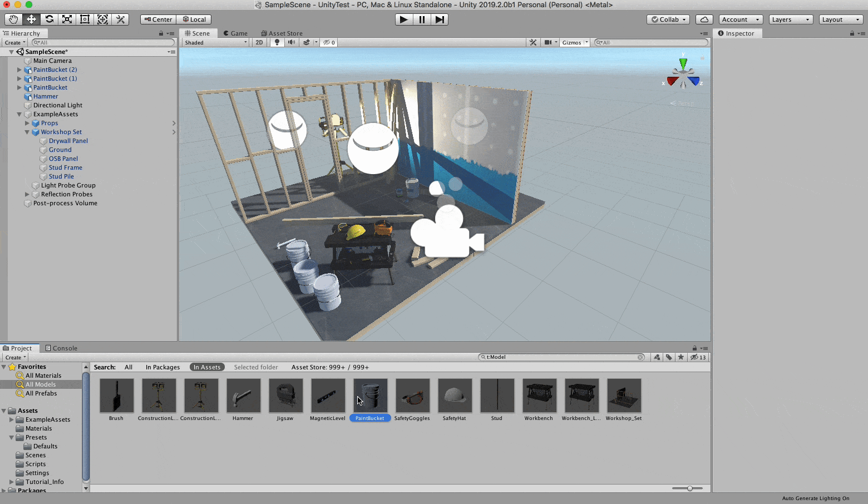This screenshot has width=868, height=504.
Task: Choose the Rect Transform tool
Action: tap(85, 19)
